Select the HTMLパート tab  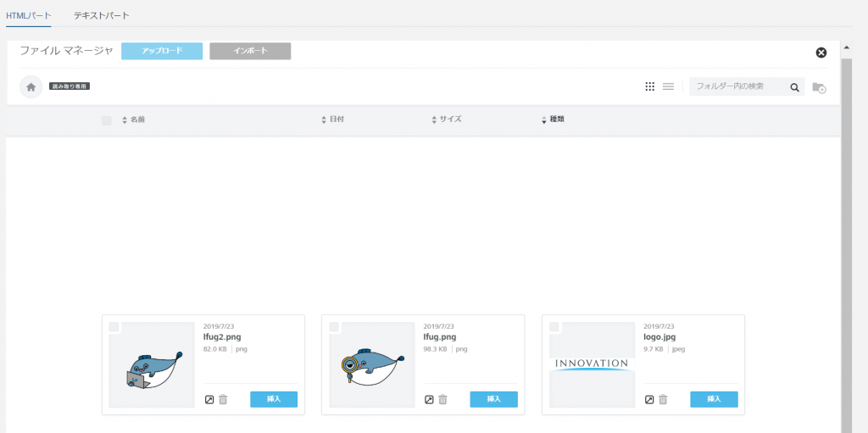coord(29,15)
